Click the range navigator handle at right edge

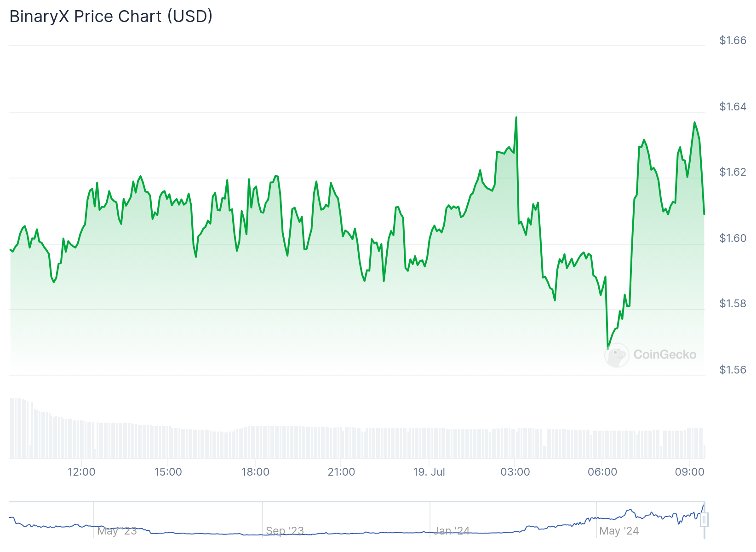704,520
